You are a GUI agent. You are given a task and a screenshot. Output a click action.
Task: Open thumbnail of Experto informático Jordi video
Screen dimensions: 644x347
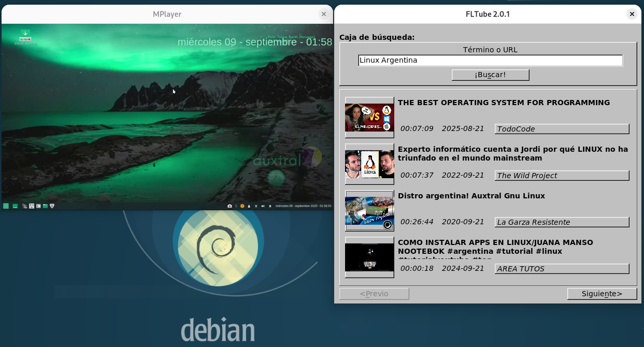369,164
